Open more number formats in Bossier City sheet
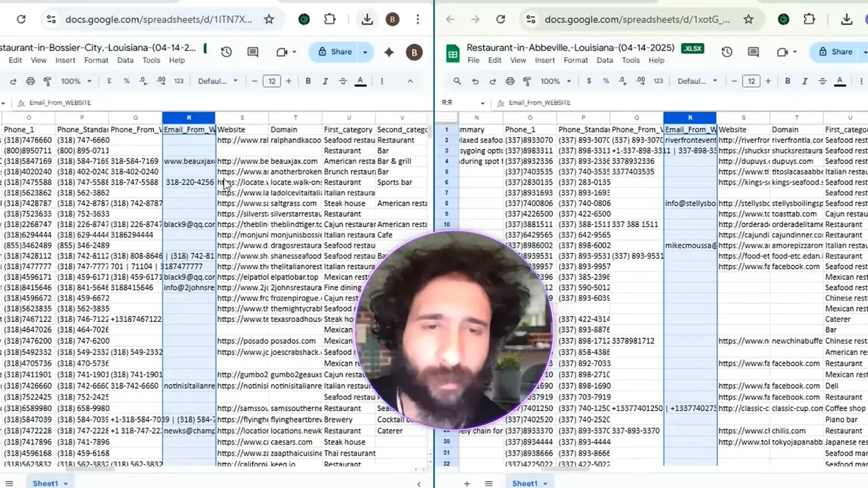The height and width of the screenshot is (488, 868). [x=178, y=81]
